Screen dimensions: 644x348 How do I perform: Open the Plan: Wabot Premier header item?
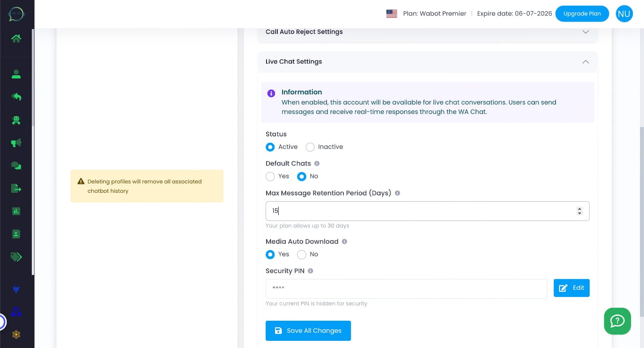435,13
